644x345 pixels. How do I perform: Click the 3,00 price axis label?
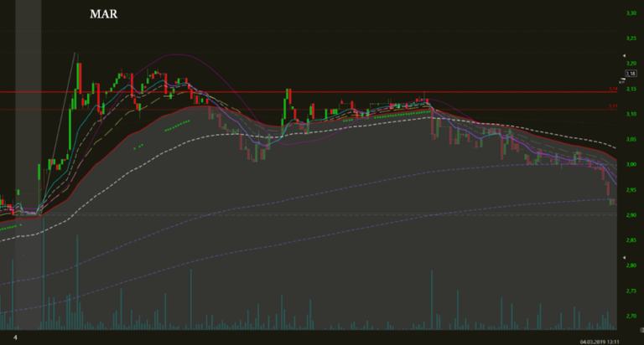click(x=631, y=164)
